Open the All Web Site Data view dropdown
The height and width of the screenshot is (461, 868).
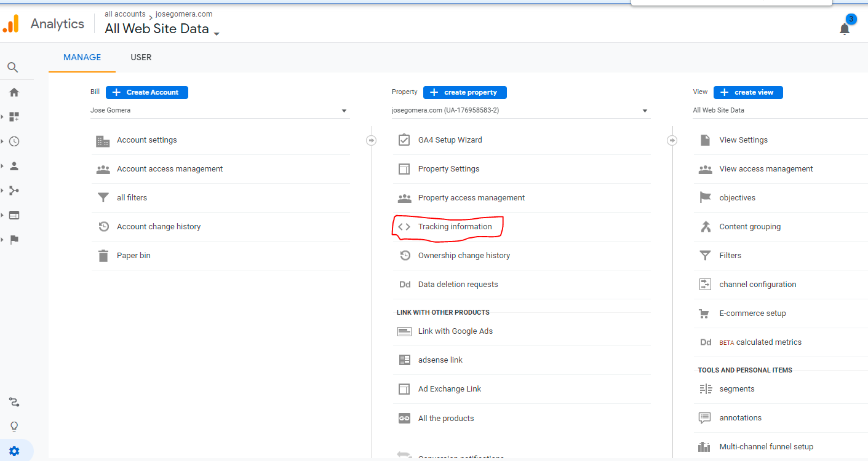780,111
